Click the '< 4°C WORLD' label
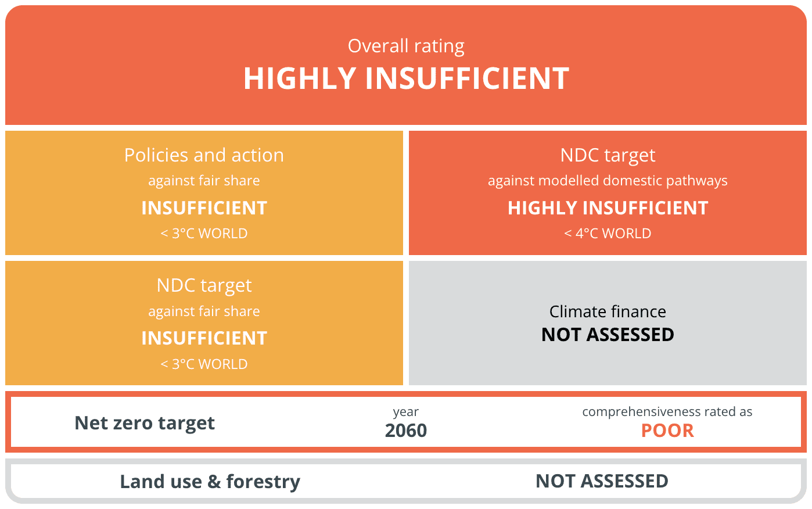Screen dimensions: 812x509 click(608, 234)
